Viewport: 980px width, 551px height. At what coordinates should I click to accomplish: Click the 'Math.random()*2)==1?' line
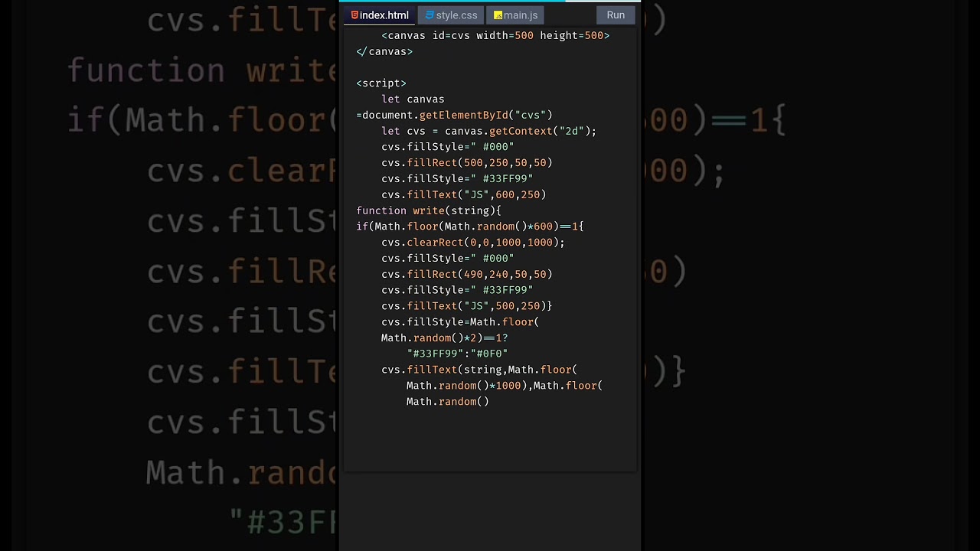pyautogui.click(x=445, y=337)
